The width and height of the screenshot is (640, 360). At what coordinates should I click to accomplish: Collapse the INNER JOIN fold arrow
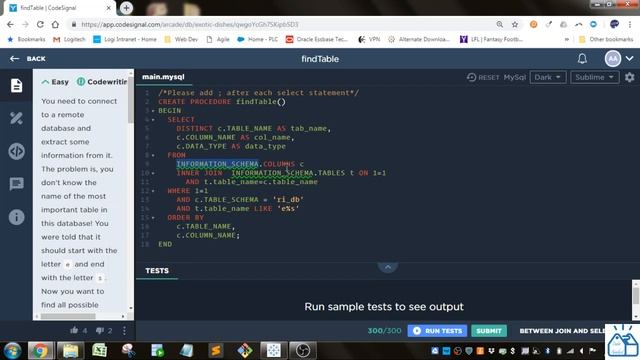click(153, 173)
